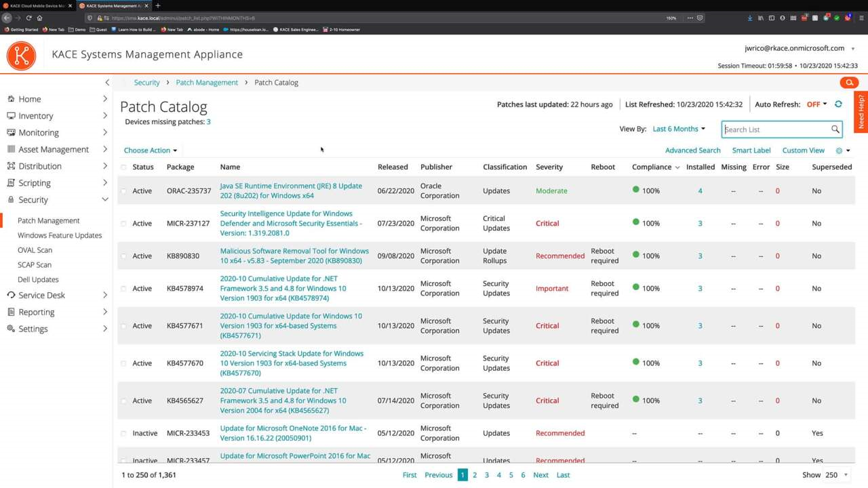The height and width of the screenshot is (488, 868).
Task: Click the Advanced Search link
Action: (x=692, y=150)
